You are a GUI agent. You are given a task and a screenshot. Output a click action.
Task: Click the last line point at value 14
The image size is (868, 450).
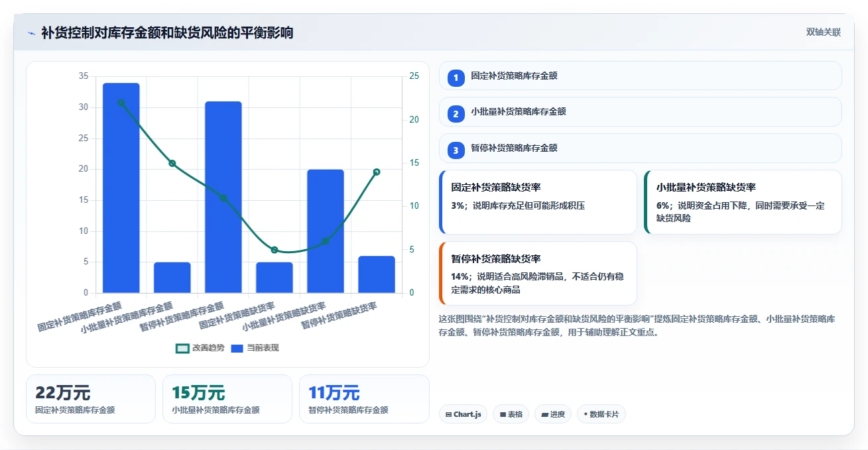tap(377, 172)
